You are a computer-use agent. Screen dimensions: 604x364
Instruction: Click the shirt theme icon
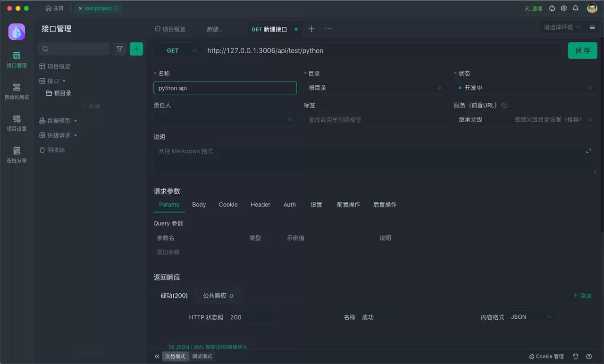coord(576,356)
